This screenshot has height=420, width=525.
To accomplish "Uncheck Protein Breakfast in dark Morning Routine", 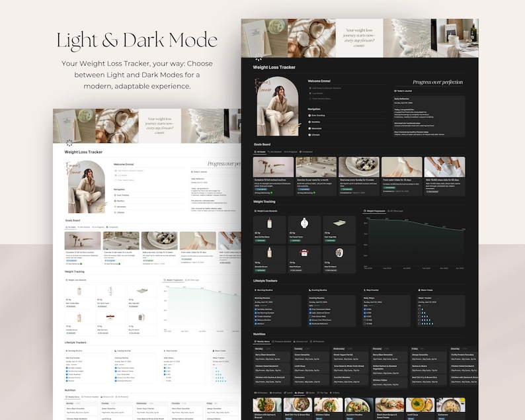I will coord(255,317).
